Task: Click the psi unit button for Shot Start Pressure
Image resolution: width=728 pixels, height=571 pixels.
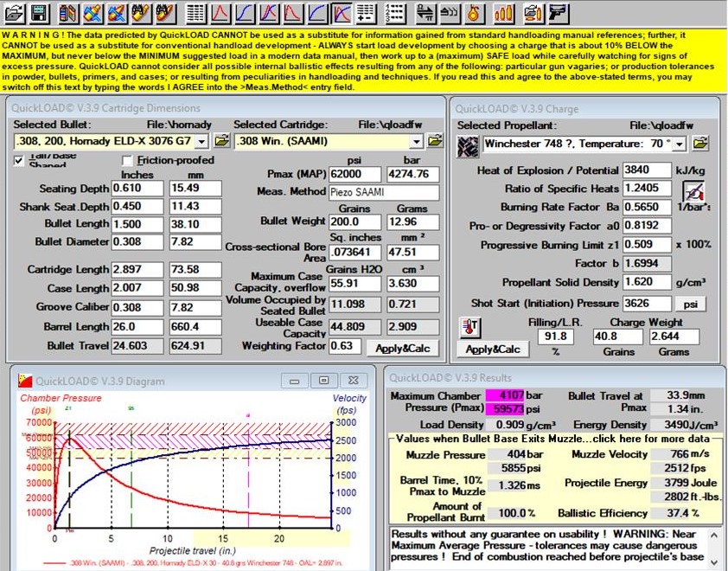Action: click(x=690, y=304)
